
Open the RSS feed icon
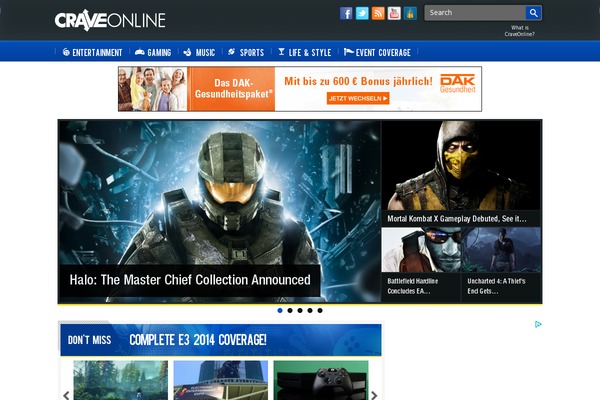tap(378, 13)
